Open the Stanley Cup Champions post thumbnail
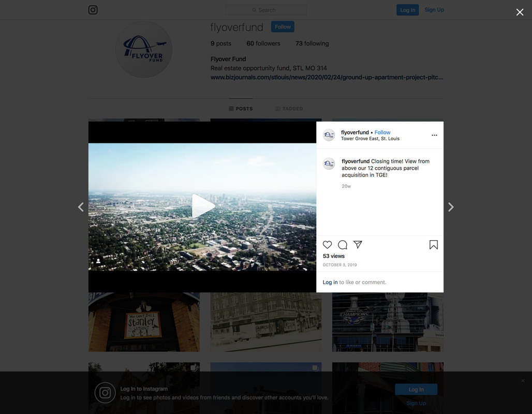 click(388, 322)
